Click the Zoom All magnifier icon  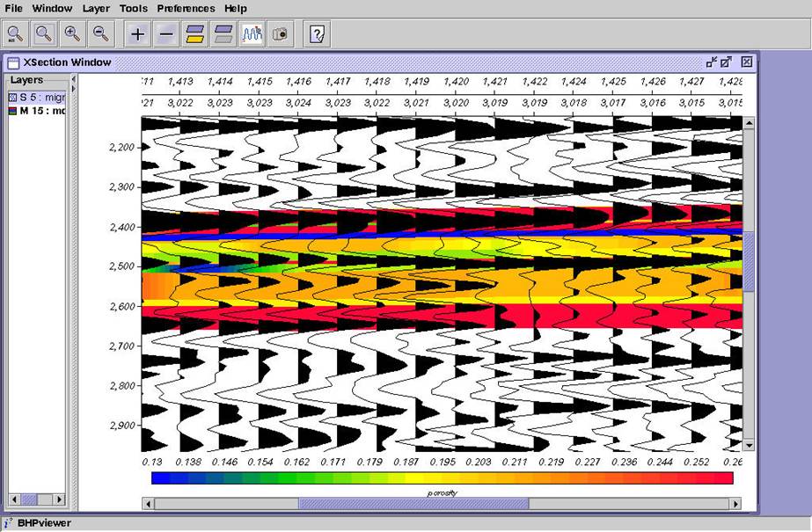click(16, 34)
